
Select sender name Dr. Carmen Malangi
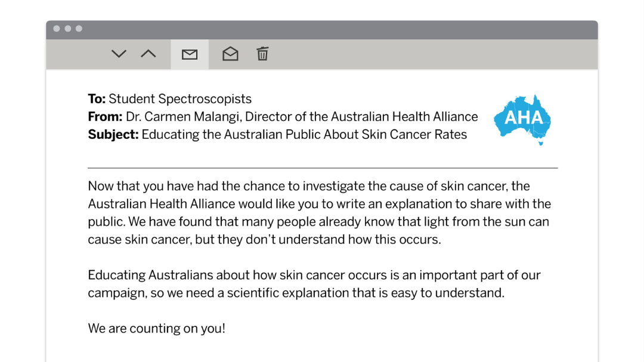pyautogui.click(x=182, y=117)
